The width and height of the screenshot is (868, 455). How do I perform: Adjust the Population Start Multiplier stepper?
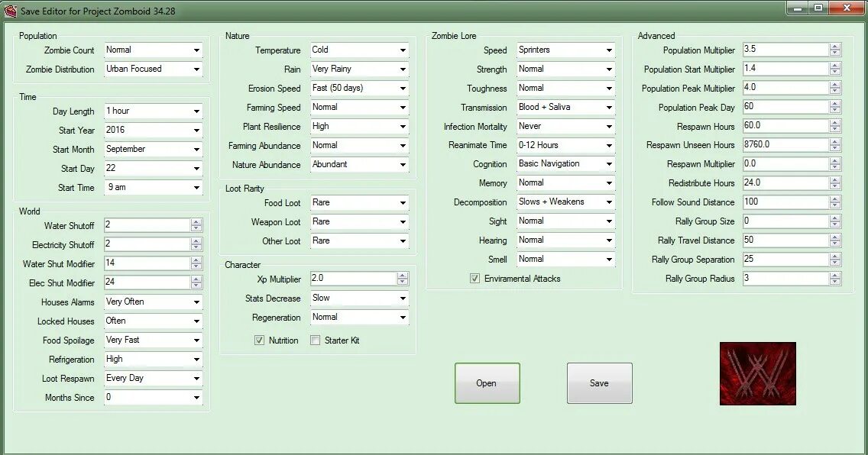(835, 69)
